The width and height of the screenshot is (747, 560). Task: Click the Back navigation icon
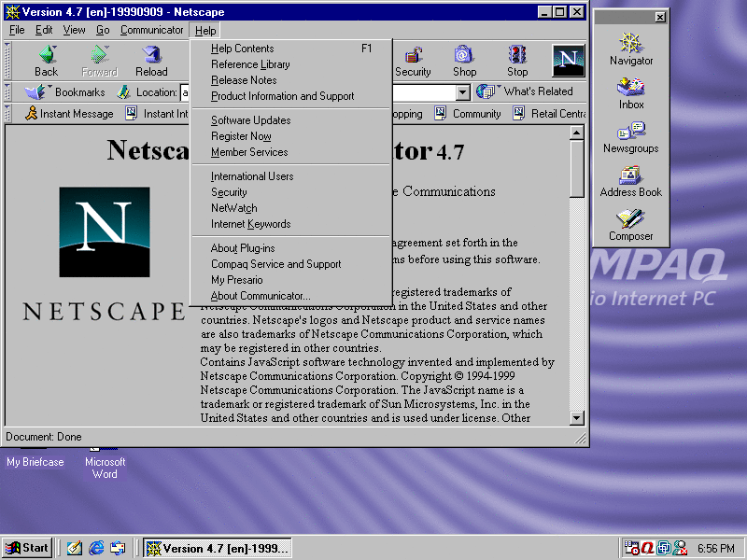(x=44, y=59)
